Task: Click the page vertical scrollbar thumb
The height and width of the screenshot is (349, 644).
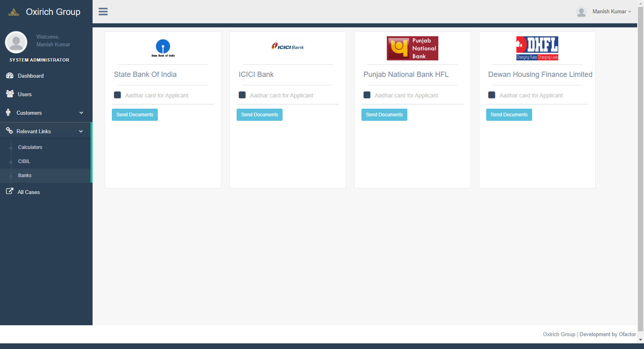Action: click(641, 169)
